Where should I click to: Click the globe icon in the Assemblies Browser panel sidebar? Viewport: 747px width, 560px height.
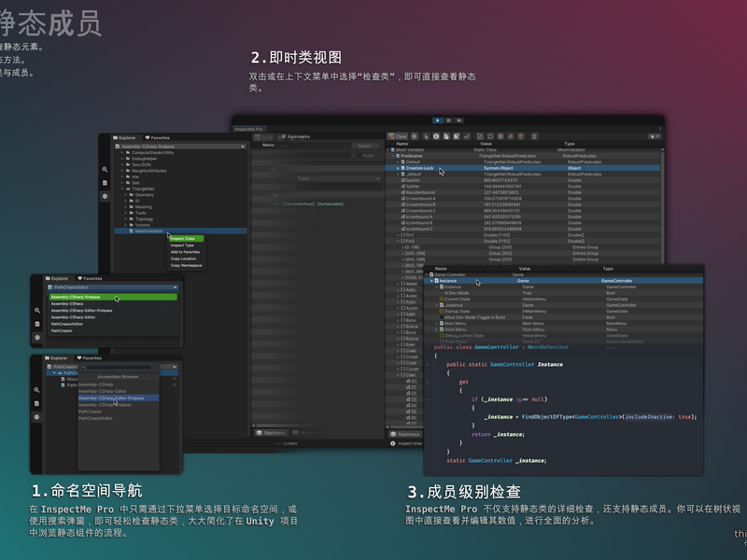[x=36, y=416]
